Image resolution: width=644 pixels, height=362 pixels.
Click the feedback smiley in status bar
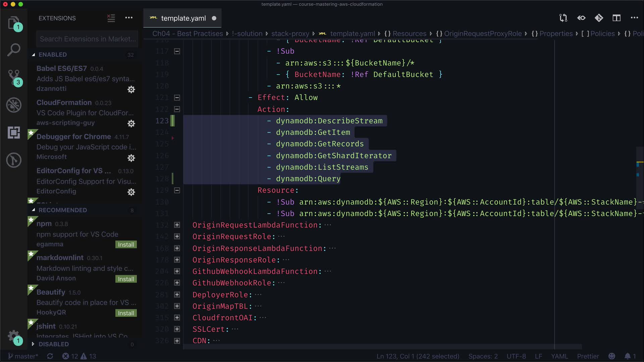click(612, 356)
